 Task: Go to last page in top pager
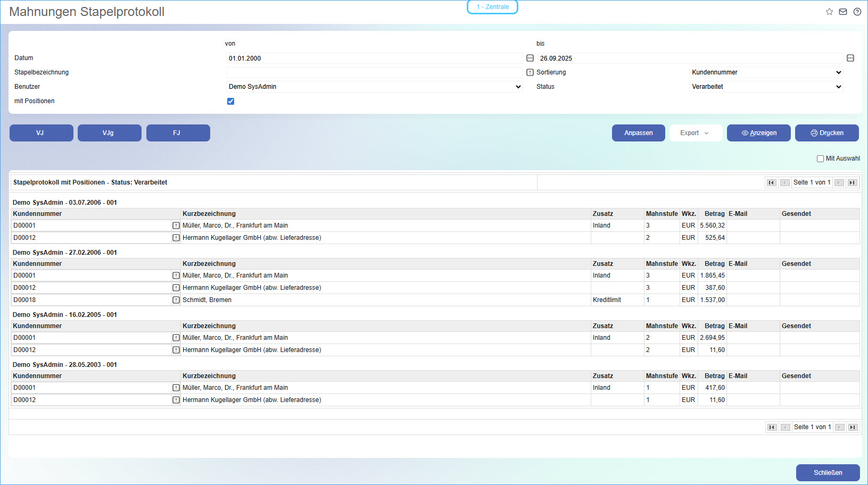tap(852, 182)
